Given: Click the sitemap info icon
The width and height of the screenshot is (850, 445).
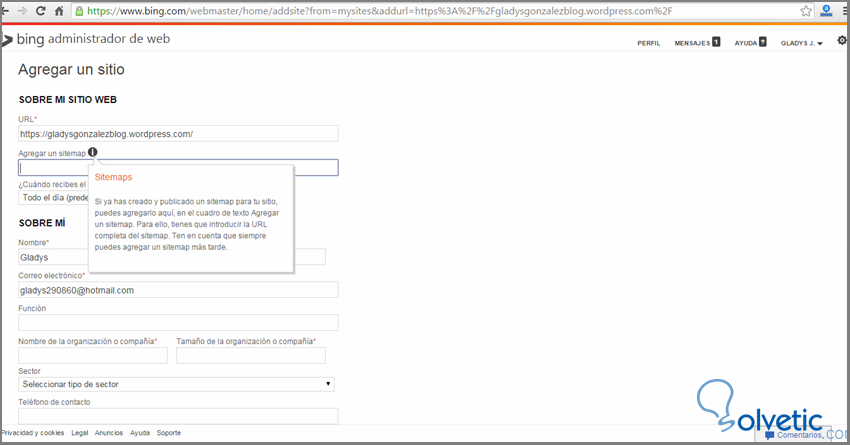Looking at the screenshot, I should click(x=93, y=152).
